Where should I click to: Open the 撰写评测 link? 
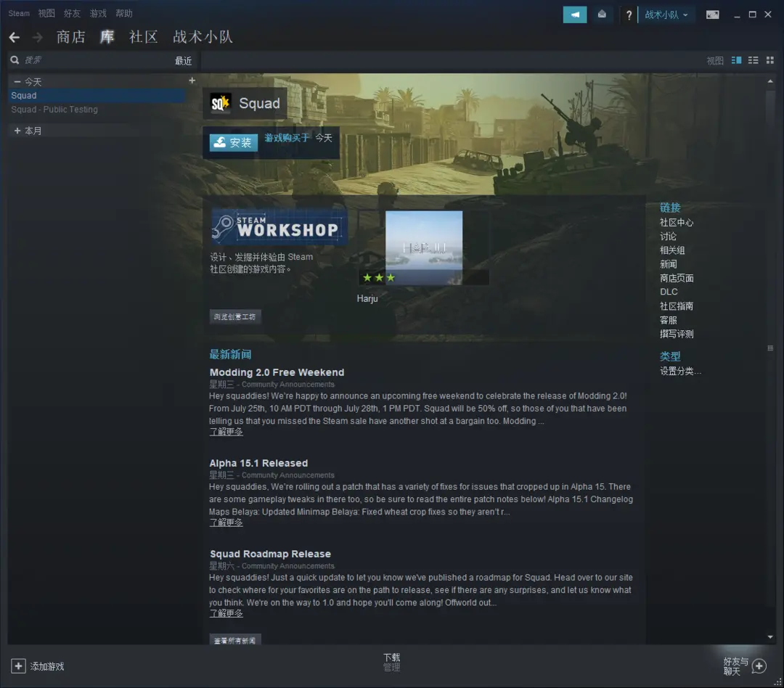pyautogui.click(x=677, y=334)
